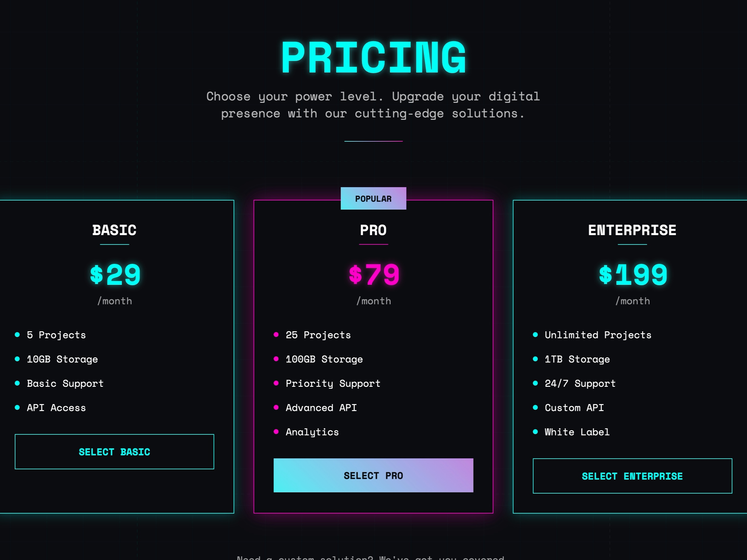Click the magenta bullet beside 25 Projects

tap(276, 335)
